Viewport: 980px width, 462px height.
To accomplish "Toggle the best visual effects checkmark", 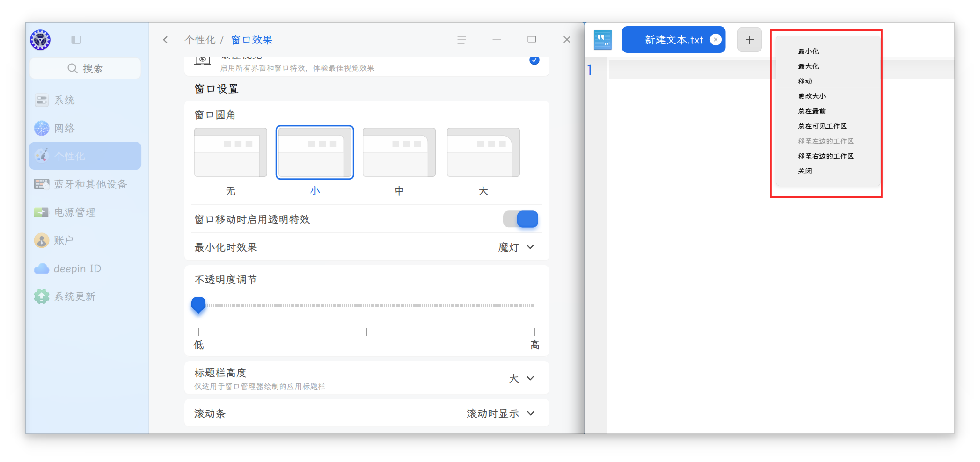I will (x=534, y=60).
